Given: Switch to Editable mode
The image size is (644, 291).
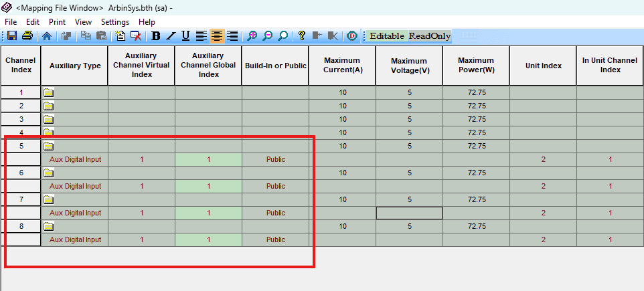Looking at the screenshot, I should 388,36.
